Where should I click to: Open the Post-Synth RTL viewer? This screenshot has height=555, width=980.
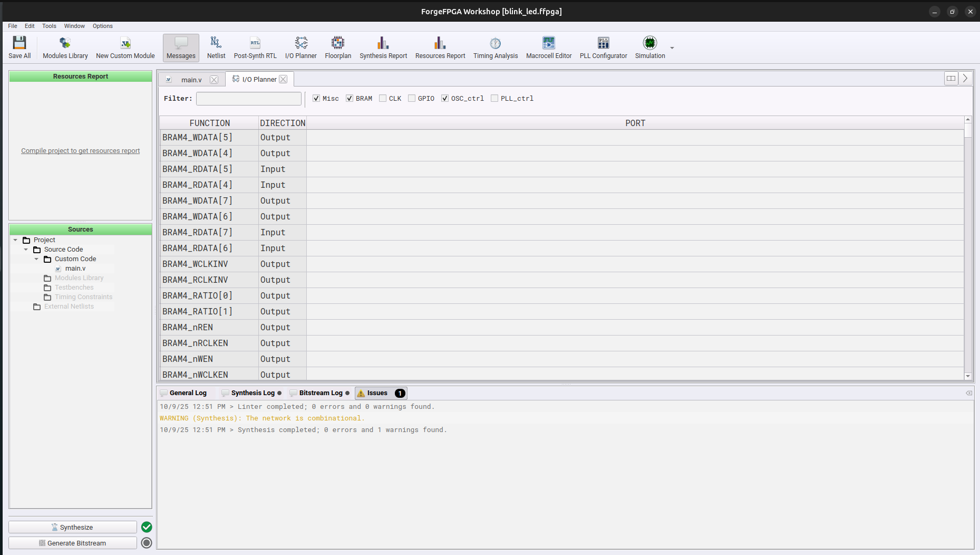255,47
